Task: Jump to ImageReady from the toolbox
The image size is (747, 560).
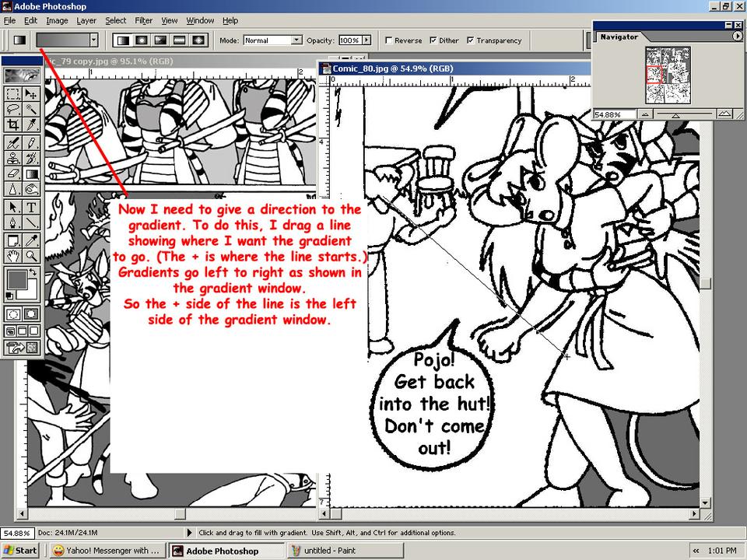Action: coord(22,348)
